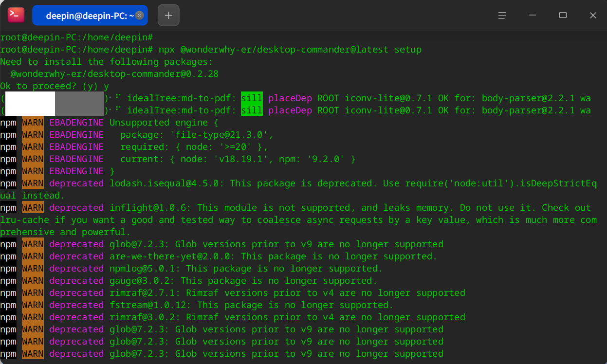Image resolution: width=607 pixels, height=364 pixels.
Task: Click the npx desktop-commander@latest setup command
Action: [290, 50]
